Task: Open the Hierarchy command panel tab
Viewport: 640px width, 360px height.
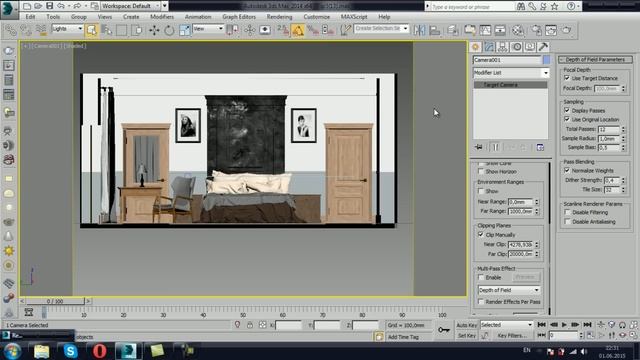Action: (502, 47)
